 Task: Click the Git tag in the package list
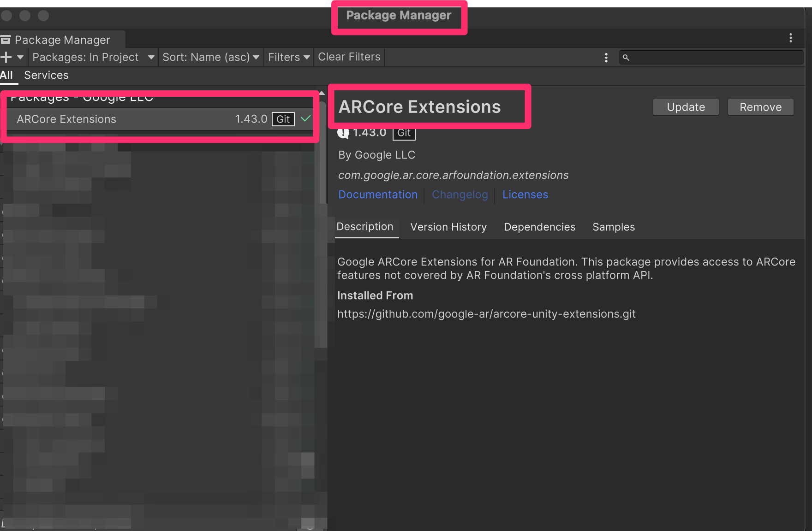(283, 119)
